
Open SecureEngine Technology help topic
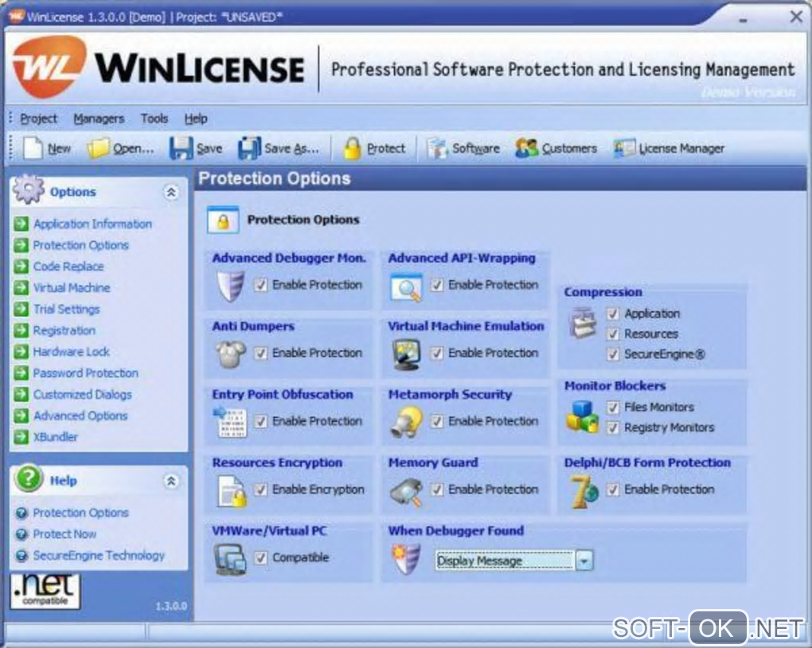pyautogui.click(x=99, y=556)
